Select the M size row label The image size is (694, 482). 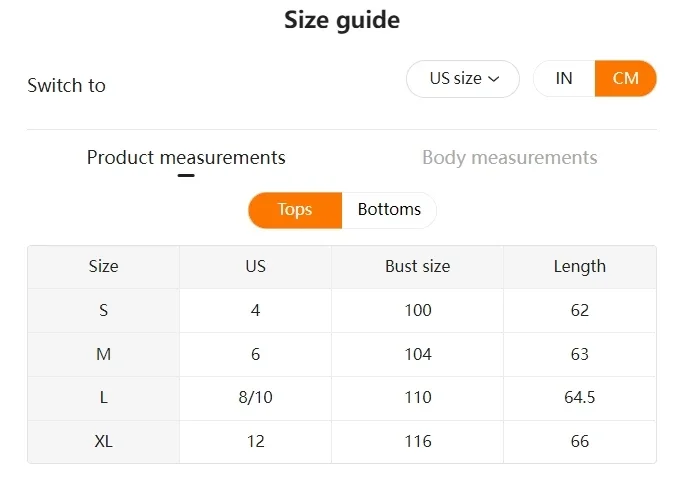coord(103,354)
